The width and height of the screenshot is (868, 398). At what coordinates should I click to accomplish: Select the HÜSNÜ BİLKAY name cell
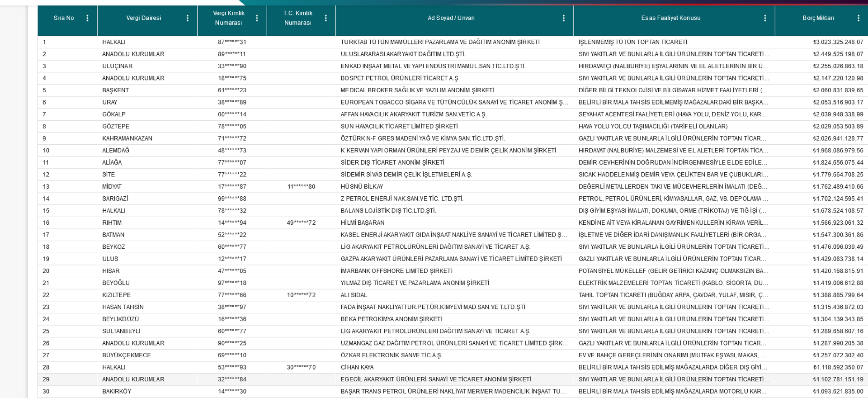point(454,187)
